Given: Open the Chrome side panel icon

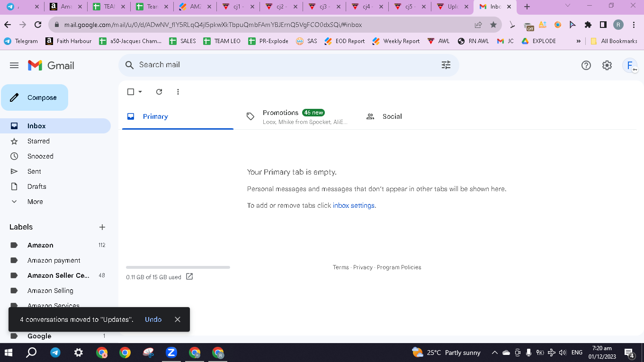Looking at the screenshot, I should (603, 25).
